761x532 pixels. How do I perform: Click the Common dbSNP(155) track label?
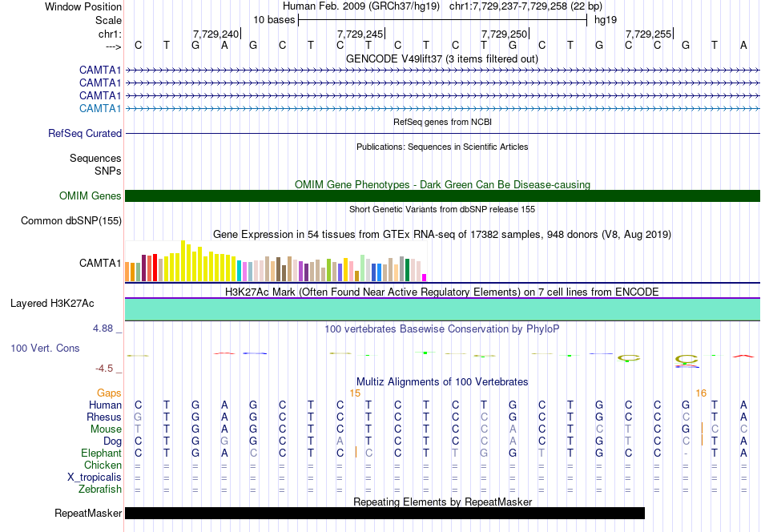71,220
